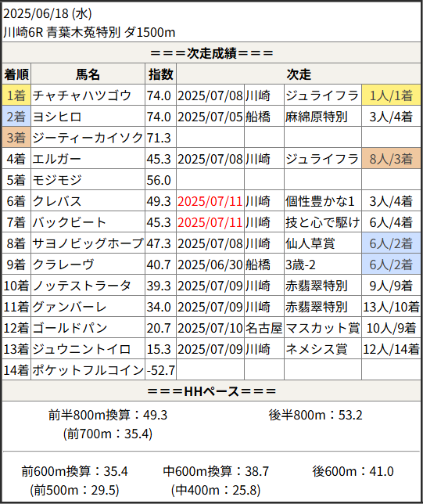Click the 馬名 column header

click(88, 74)
